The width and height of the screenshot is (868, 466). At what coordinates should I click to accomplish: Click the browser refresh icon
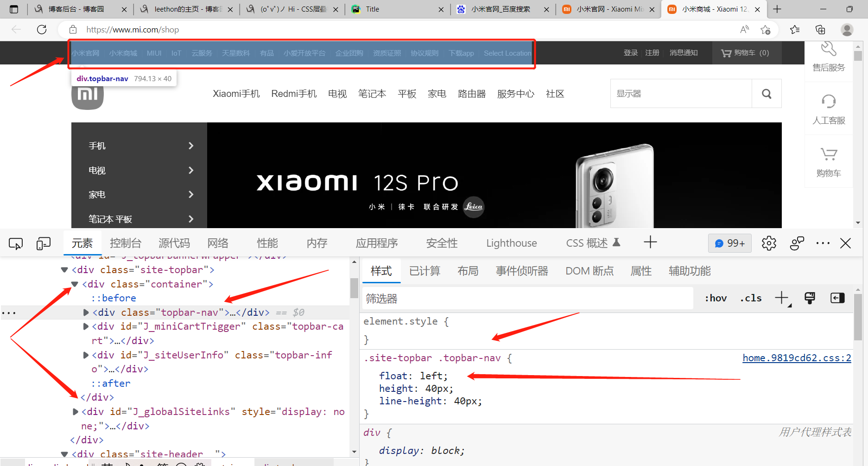tap(42, 30)
